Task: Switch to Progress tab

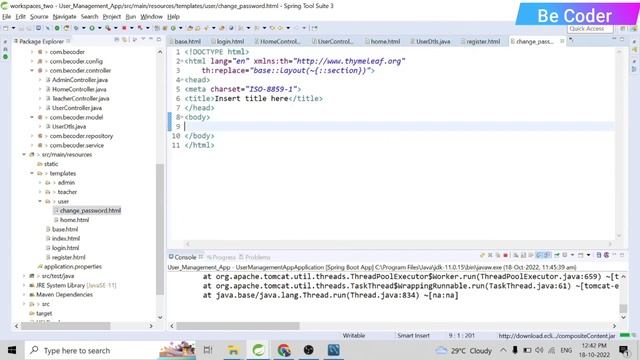Action: click(x=221, y=257)
